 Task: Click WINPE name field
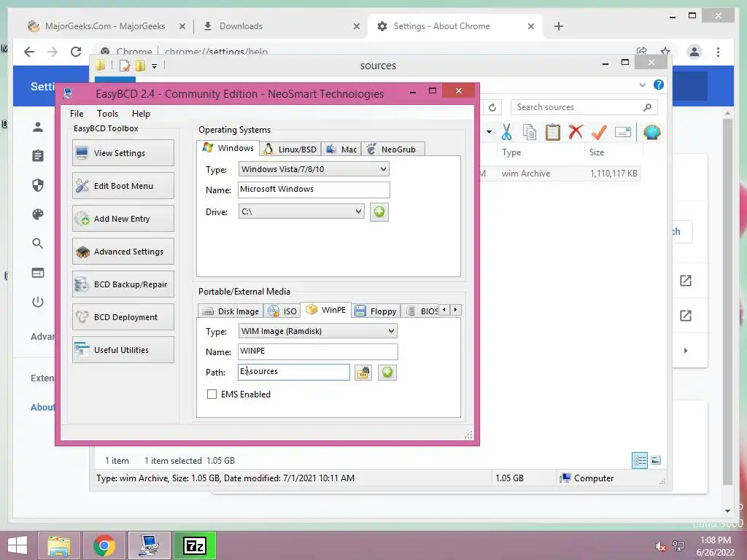click(x=318, y=351)
